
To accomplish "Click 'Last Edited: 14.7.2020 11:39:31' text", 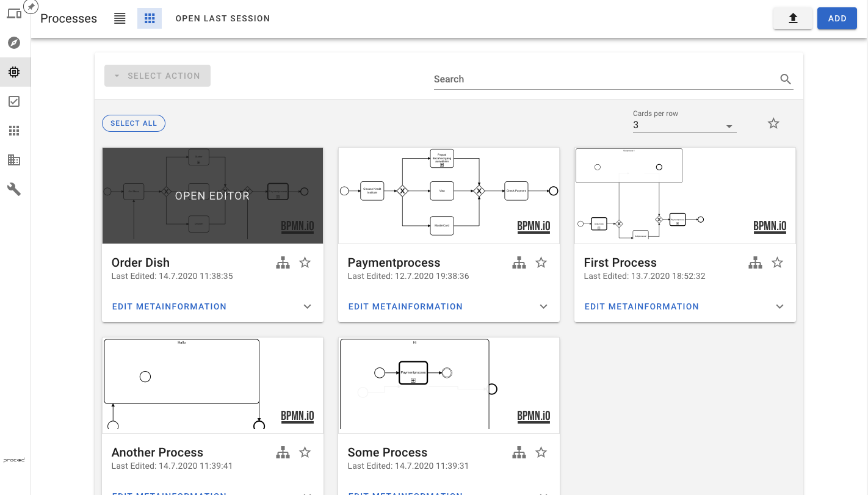I will point(408,466).
